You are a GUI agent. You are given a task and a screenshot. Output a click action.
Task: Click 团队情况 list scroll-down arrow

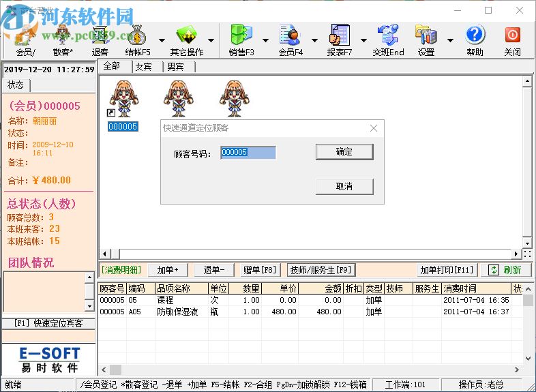(x=89, y=306)
